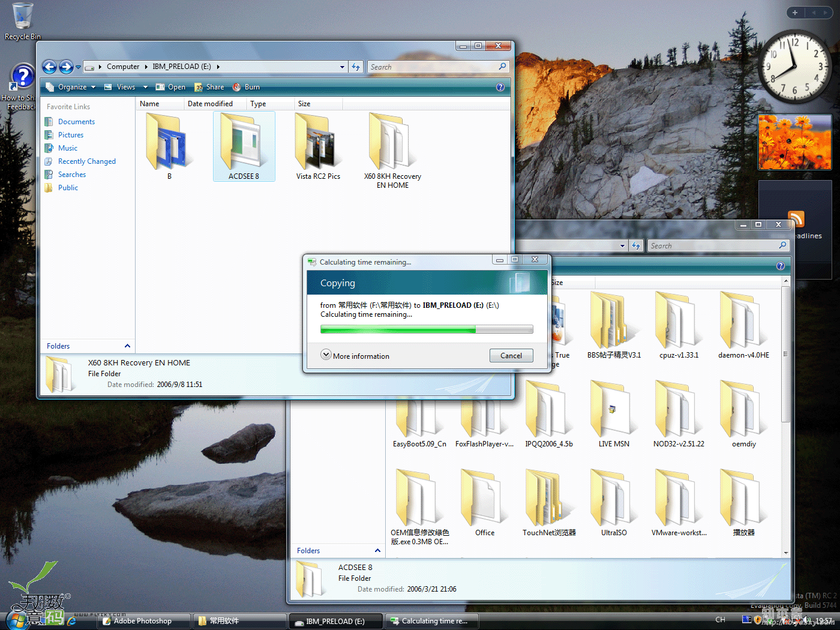Select the BBS帖子精灵V3.1 folder

point(614,325)
